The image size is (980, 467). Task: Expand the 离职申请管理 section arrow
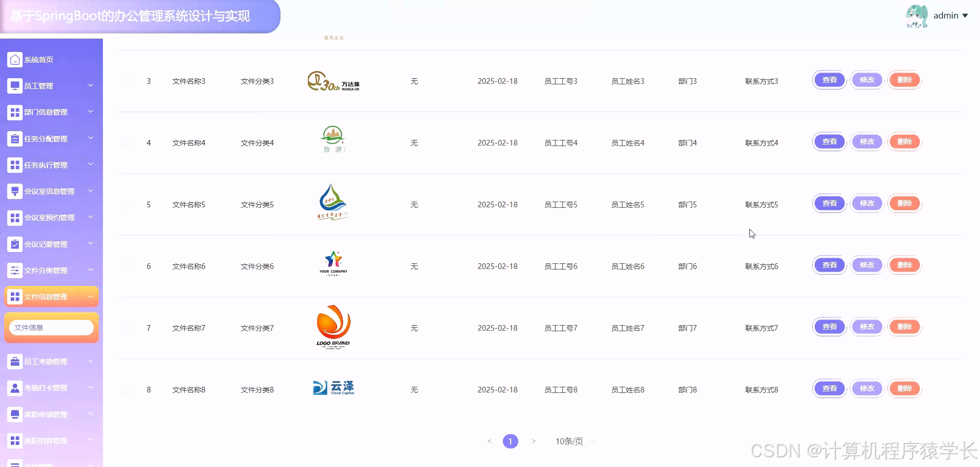(91, 414)
